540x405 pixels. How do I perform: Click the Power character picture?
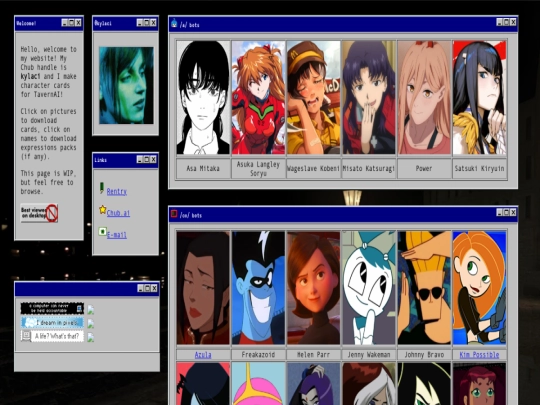click(x=424, y=97)
